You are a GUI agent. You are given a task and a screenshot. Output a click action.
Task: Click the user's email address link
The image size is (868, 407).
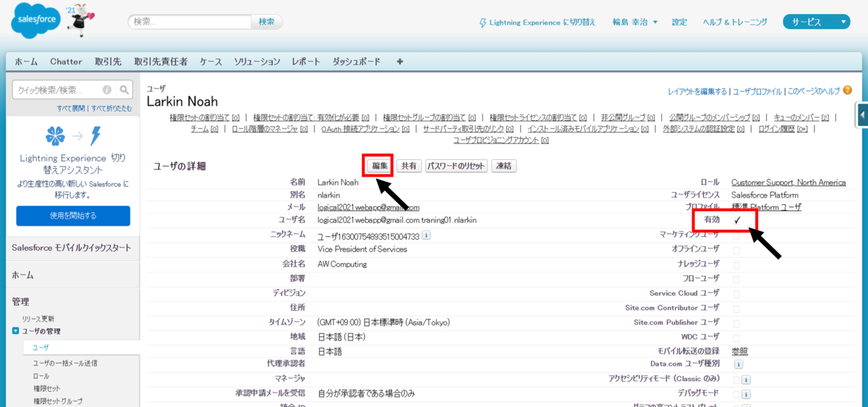coord(369,207)
